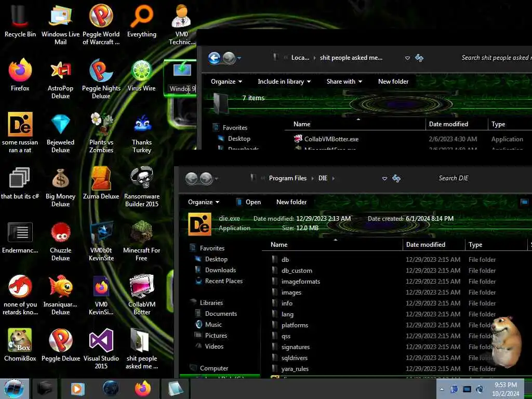
Task: Refresh the DIE folder view
Action: [396, 178]
